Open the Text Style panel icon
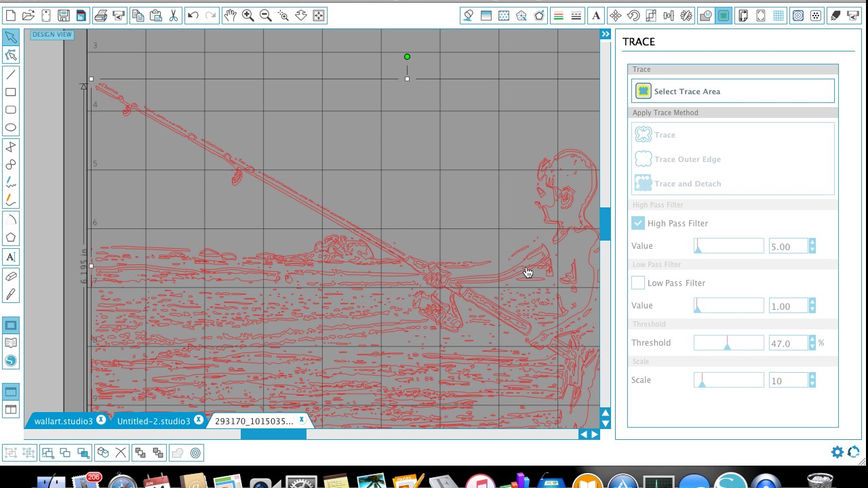Image resolution: width=868 pixels, height=488 pixels. pyautogui.click(x=596, y=15)
